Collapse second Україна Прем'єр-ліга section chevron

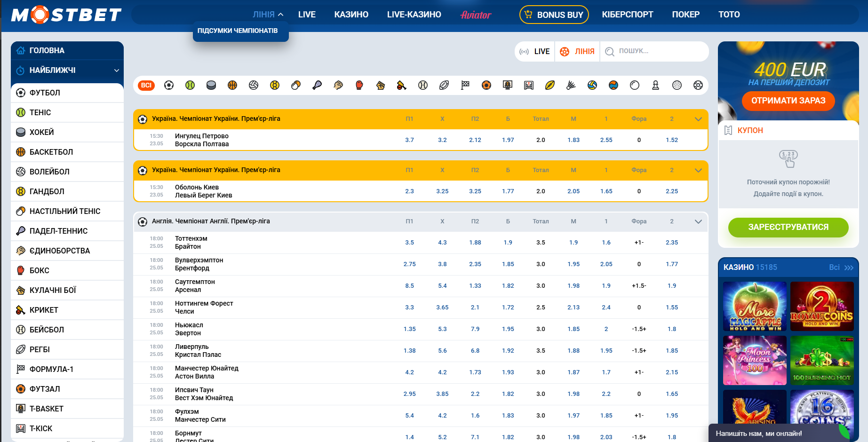coord(698,170)
